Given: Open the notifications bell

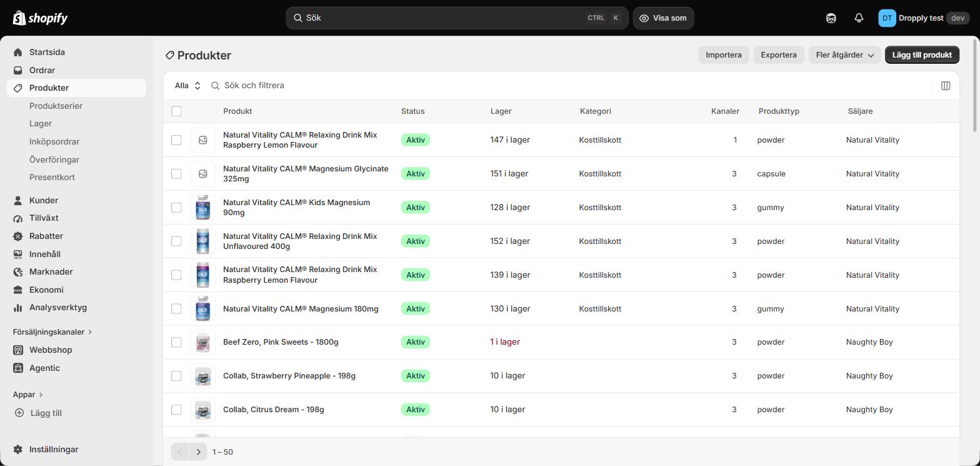Looking at the screenshot, I should tap(859, 18).
